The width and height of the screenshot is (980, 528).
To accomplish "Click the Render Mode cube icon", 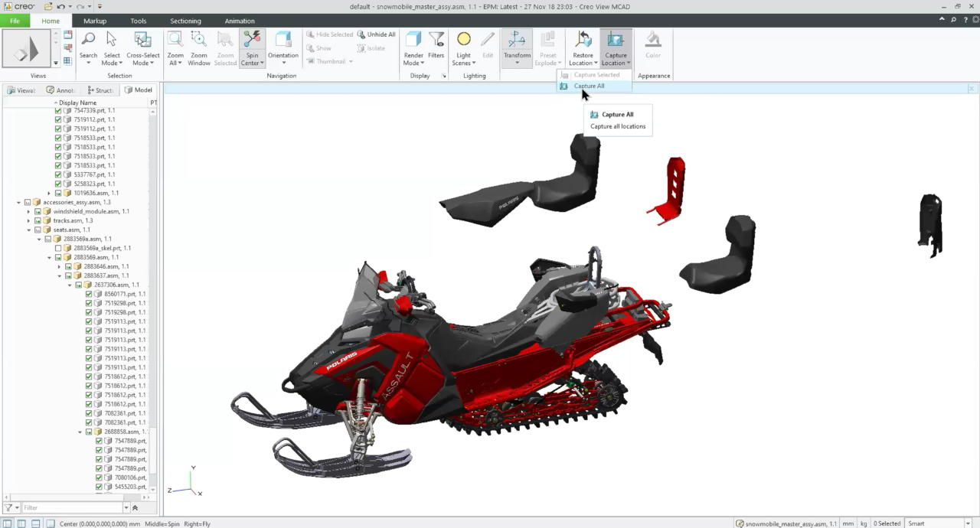I will (x=413, y=40).
